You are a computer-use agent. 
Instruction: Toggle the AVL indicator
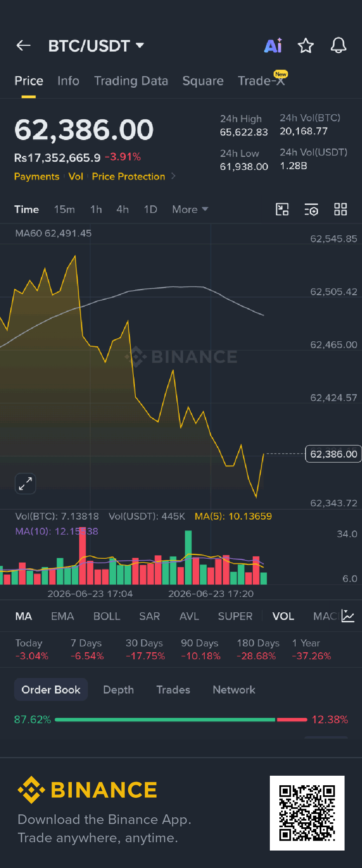(x=189, y=616)
